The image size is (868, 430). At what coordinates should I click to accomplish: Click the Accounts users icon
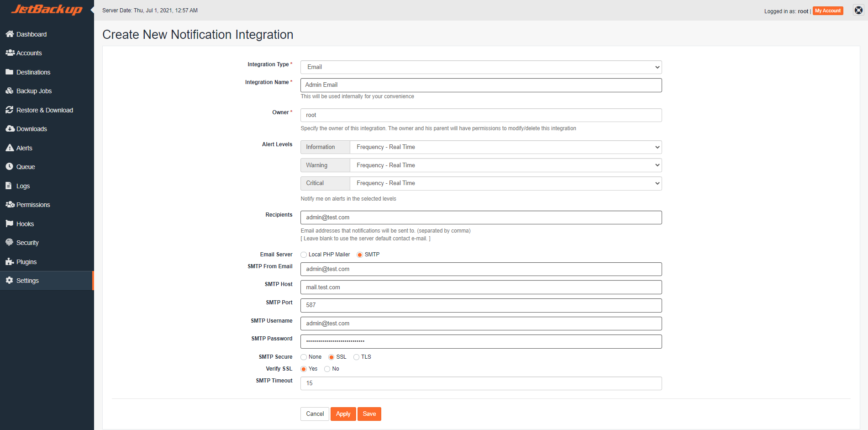(x=10, y=53)
